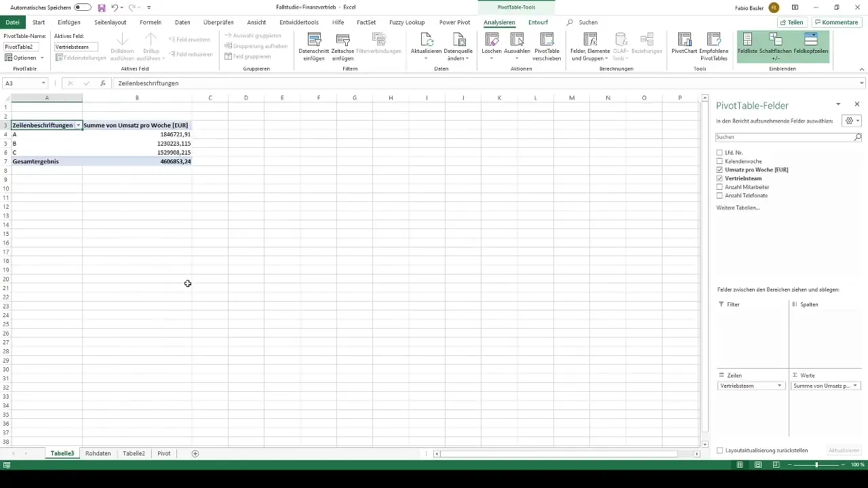Click Feldeinstellungen button
This screenshot has height=488, width=868.
tap(81, 58)
